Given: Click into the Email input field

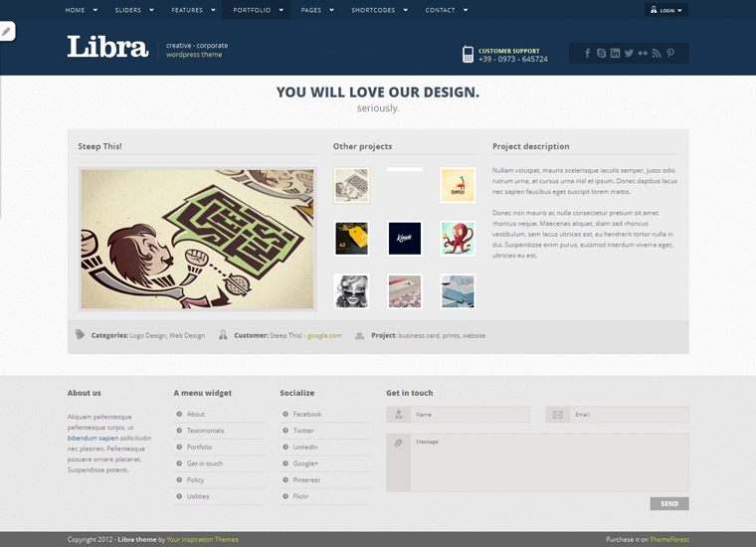Looking at the screenshot, I should [x=629, y=415].
